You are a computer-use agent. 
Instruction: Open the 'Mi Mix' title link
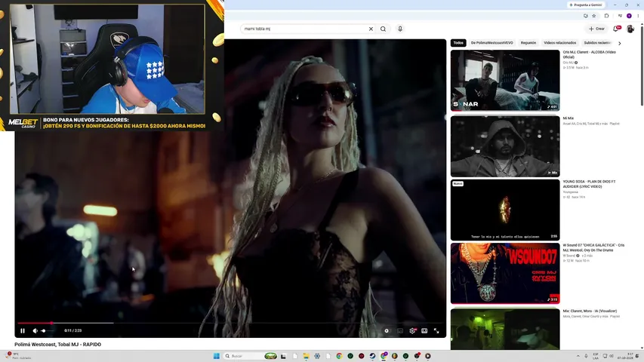(568, 118)
